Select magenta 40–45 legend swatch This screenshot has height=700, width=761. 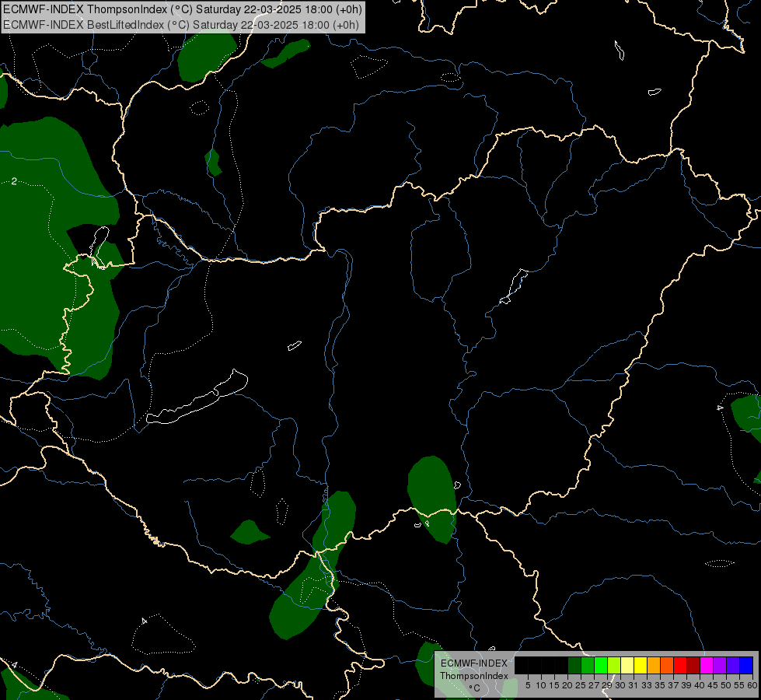707,665
